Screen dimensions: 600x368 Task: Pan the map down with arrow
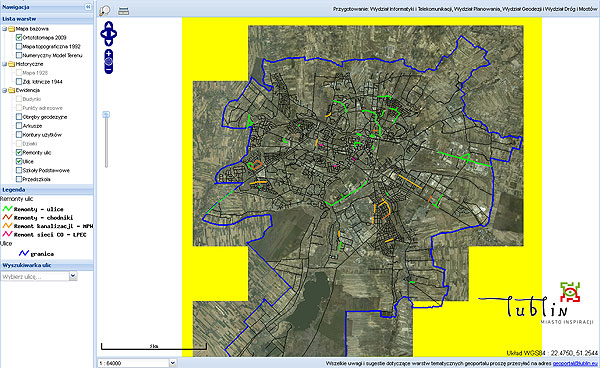click(x=109, y=42)
